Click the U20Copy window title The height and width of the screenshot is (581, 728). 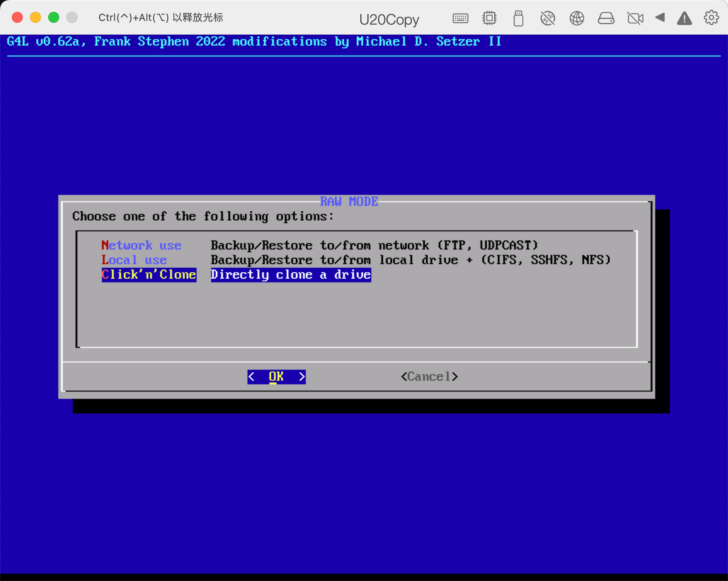(x=389, y=19)
